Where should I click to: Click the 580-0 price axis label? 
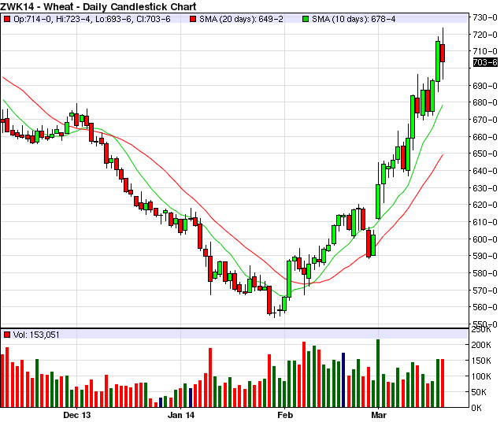[485, 273]
